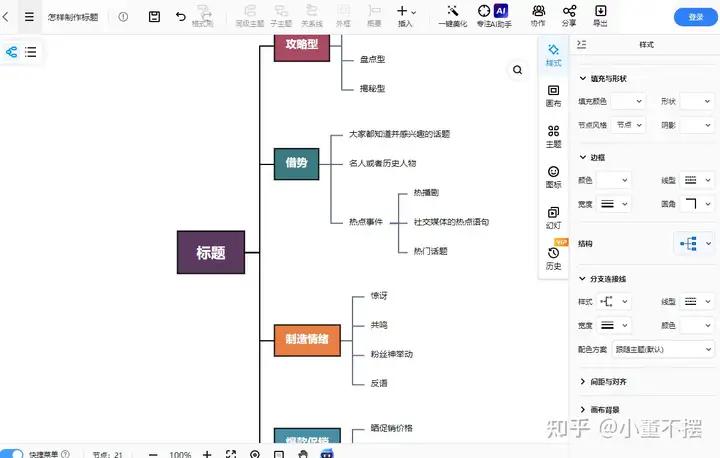720x458 pixels.
Task: Click the file info icon beside title
Action: pos(123,17)
